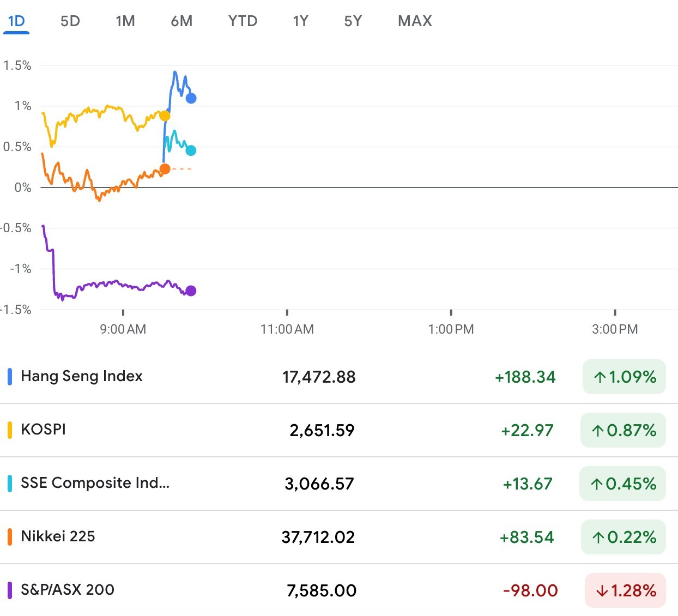Viewport: 678px width, 616px height.
Task: Switch to the 5D time range
Action: pos(70,21)
